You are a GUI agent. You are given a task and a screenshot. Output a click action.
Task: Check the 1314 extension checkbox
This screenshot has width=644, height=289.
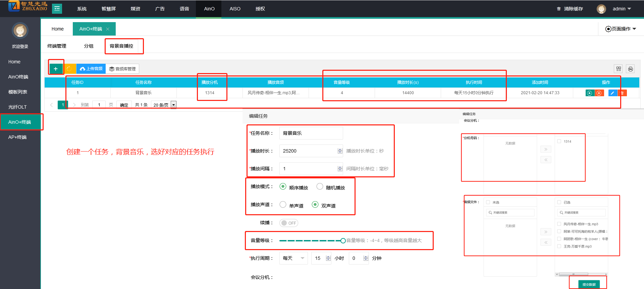[559, 141]
